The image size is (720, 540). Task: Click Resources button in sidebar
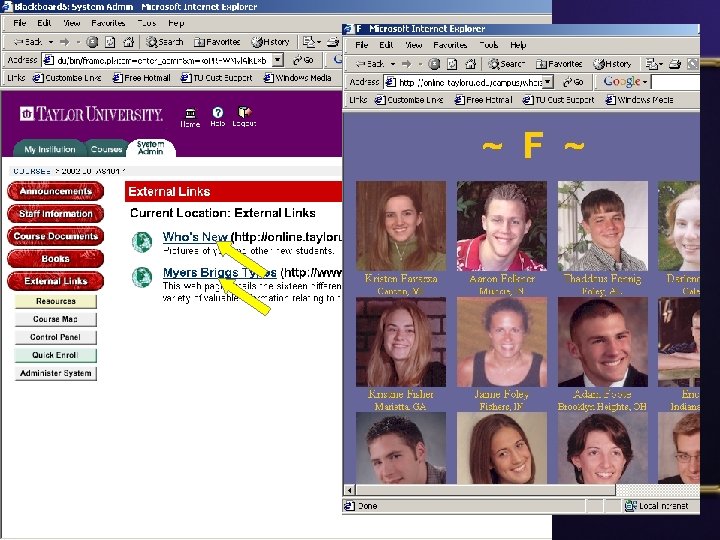[56, 301]
